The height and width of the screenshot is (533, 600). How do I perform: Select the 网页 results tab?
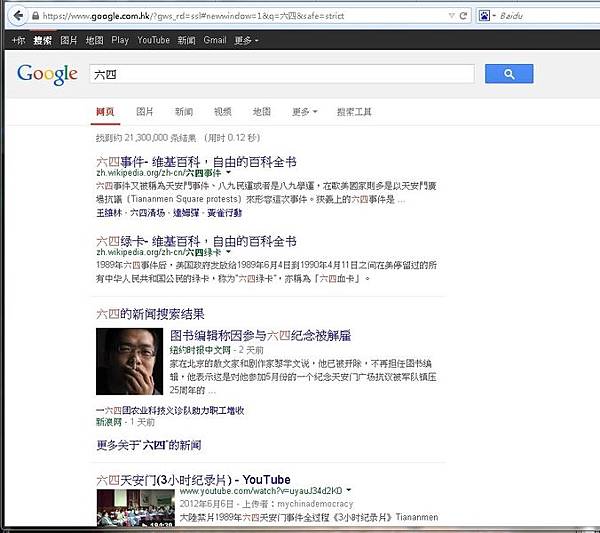[105, 112]
